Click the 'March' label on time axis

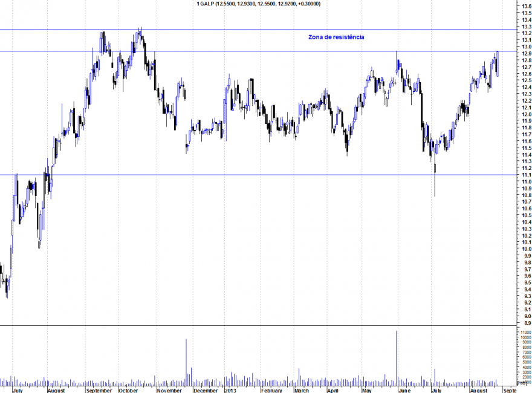[x=301, y=391]
